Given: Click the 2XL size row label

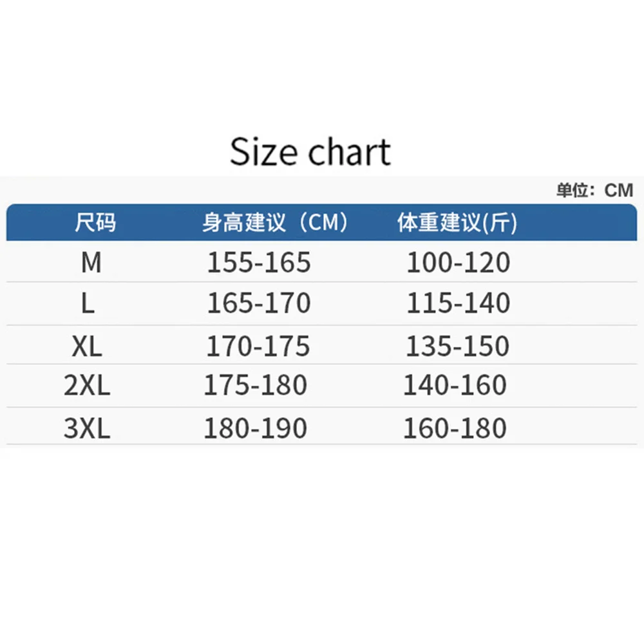Looking at the screenshot, I should click(x=87, y=385).
